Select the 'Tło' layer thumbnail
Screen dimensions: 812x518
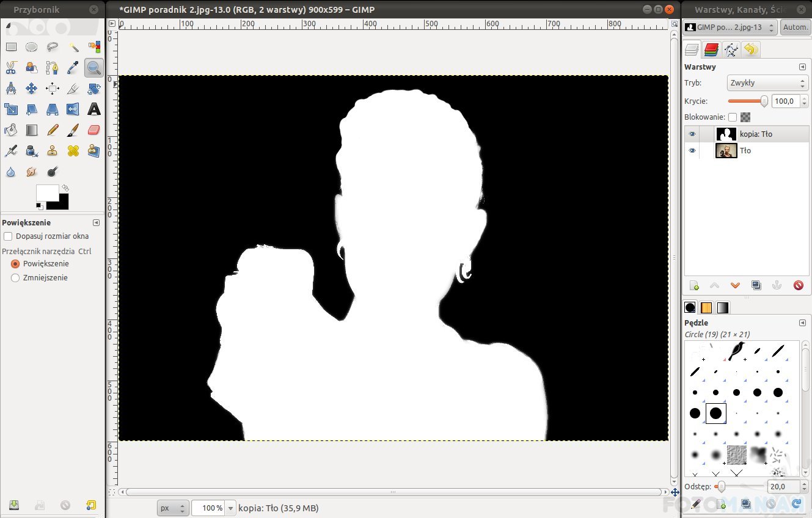726,150
